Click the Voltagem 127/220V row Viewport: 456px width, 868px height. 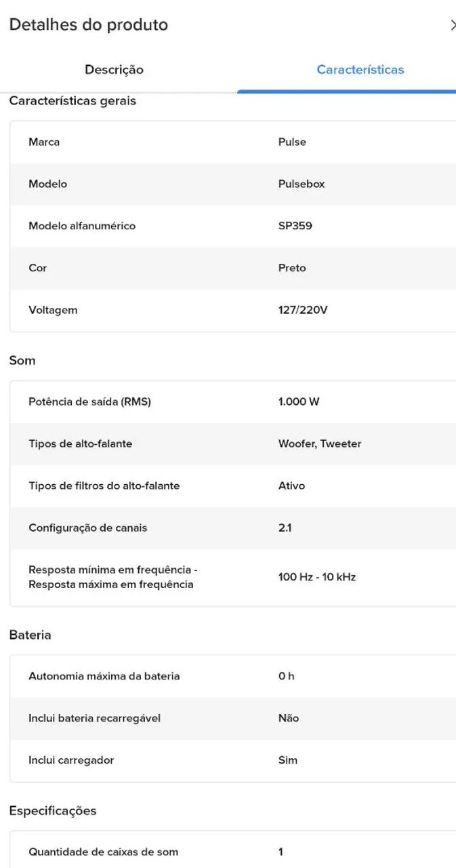click(x=233, y=311)
